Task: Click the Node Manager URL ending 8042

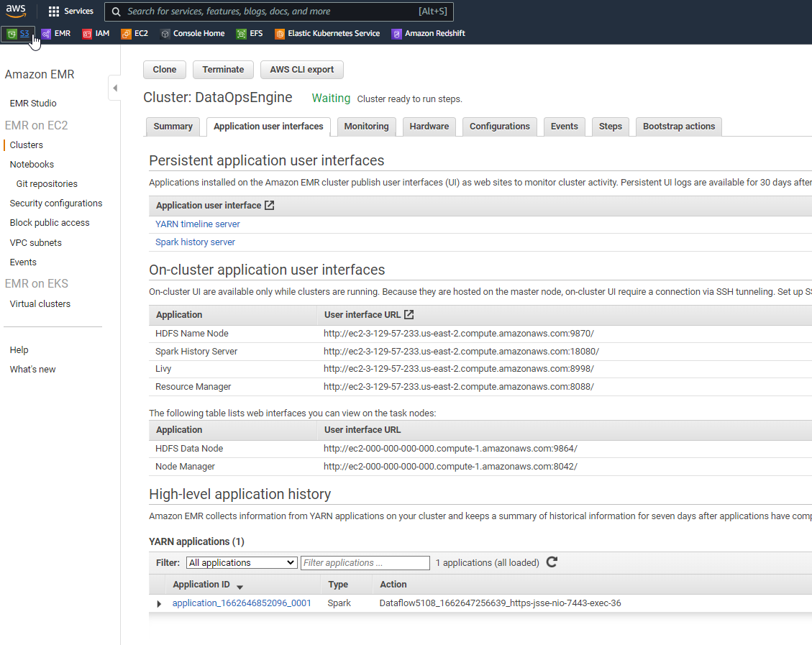Action: [x=450, y=467]
